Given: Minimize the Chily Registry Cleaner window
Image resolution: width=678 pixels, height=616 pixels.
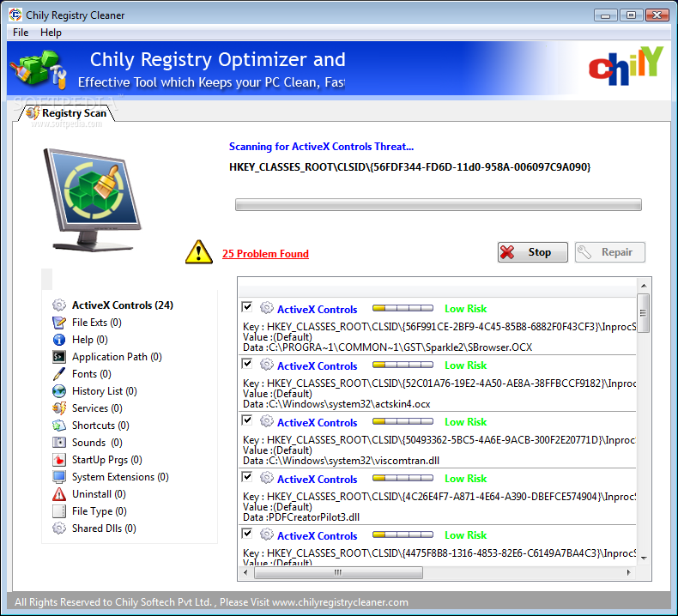Looking at the screenshot, I should [605, 15].
